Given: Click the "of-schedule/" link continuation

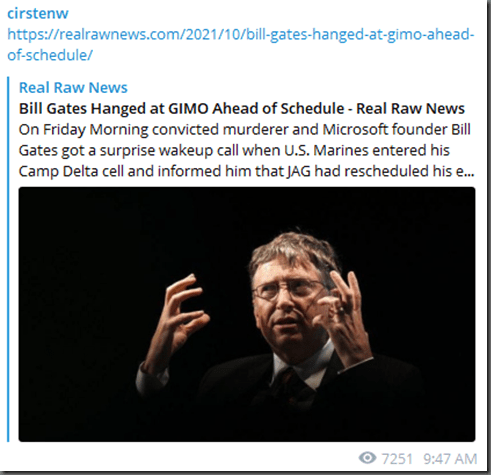Looking at the screenshot, I should (x=50, y=55).
